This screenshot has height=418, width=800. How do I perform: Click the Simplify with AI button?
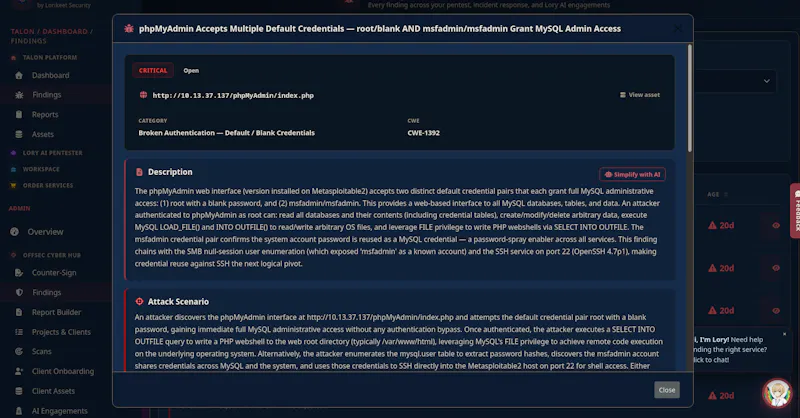632,175
